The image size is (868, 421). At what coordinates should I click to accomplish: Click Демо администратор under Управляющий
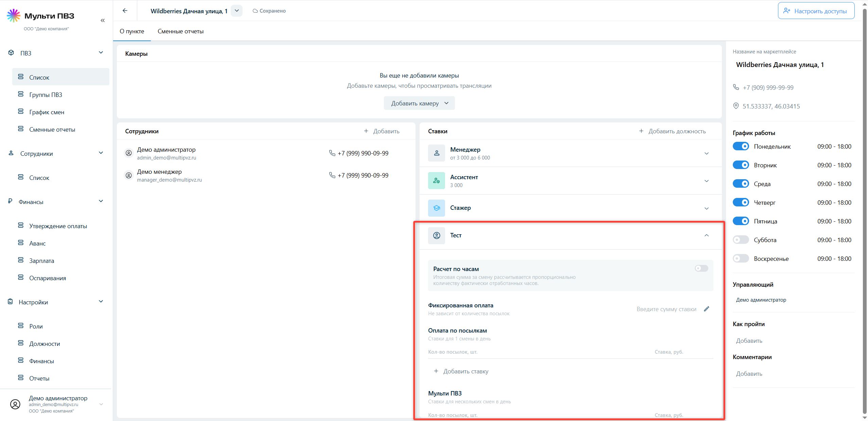pos(761,300)
